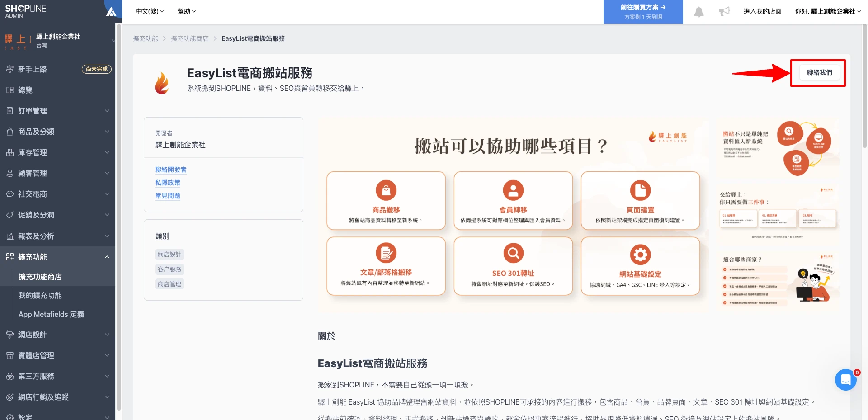Open the 你好, 驛上創能企業社 account dropdown
Image resolution: width=868 pixels, height=420 pixels.
pos(828,11)
